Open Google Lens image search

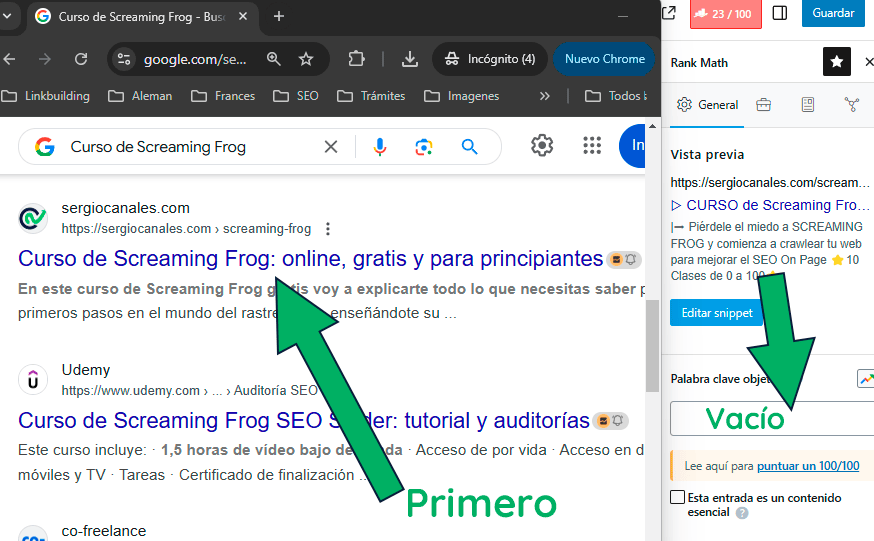click(x=424, y=147)
